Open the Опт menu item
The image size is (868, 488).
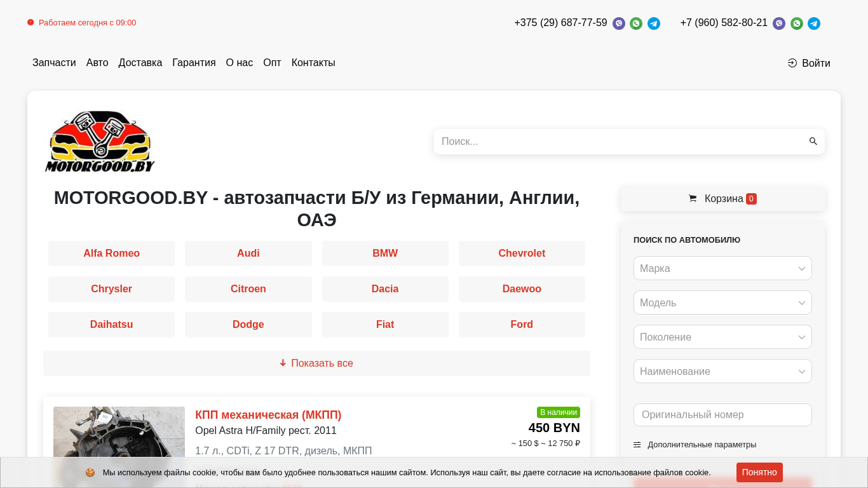tap(272, 63)
